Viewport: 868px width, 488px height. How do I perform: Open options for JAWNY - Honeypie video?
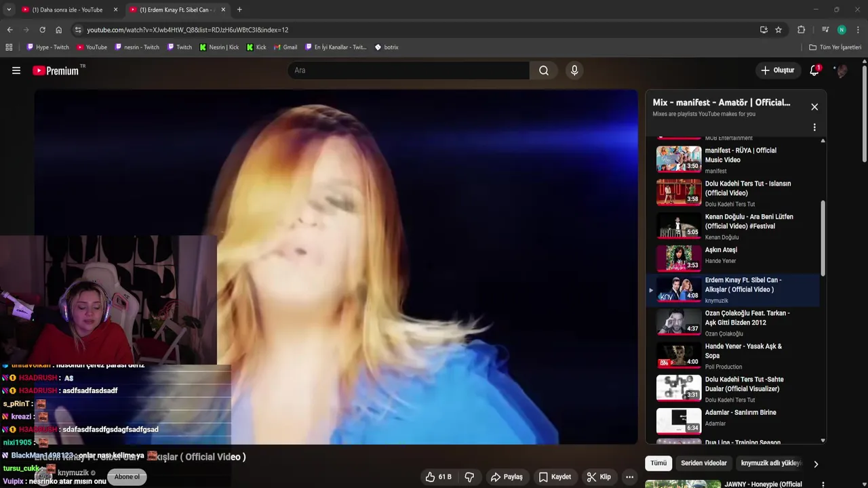coord(823,485)
